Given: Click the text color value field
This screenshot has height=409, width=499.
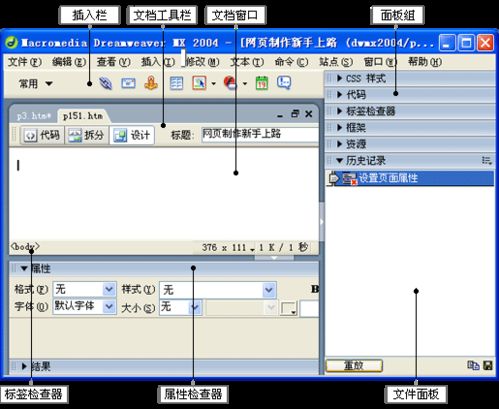Looking at the screenshot, I should coord(310,309).
